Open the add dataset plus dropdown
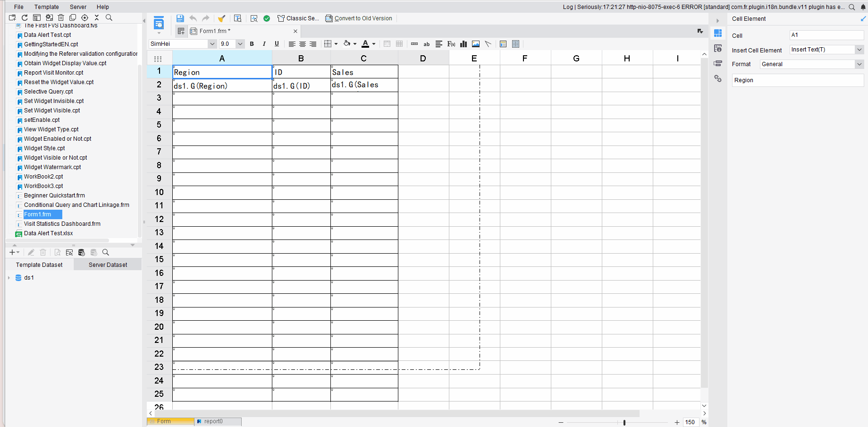This screenshot has width=868, height=427. pyautogui.click(x=14, y=253)
